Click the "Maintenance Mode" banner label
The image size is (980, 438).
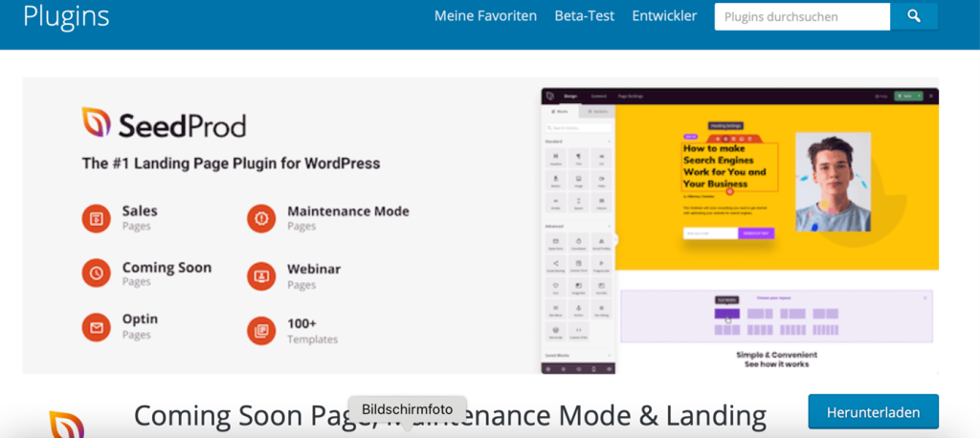(x=348, y=211)
